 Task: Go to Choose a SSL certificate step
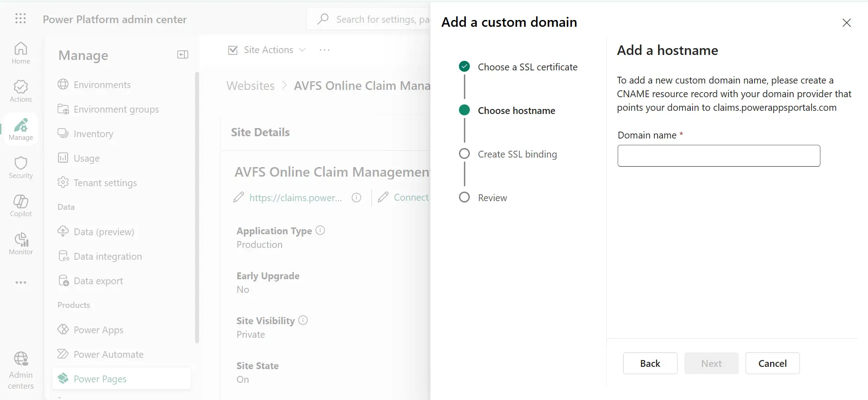[x=518, y=67]
